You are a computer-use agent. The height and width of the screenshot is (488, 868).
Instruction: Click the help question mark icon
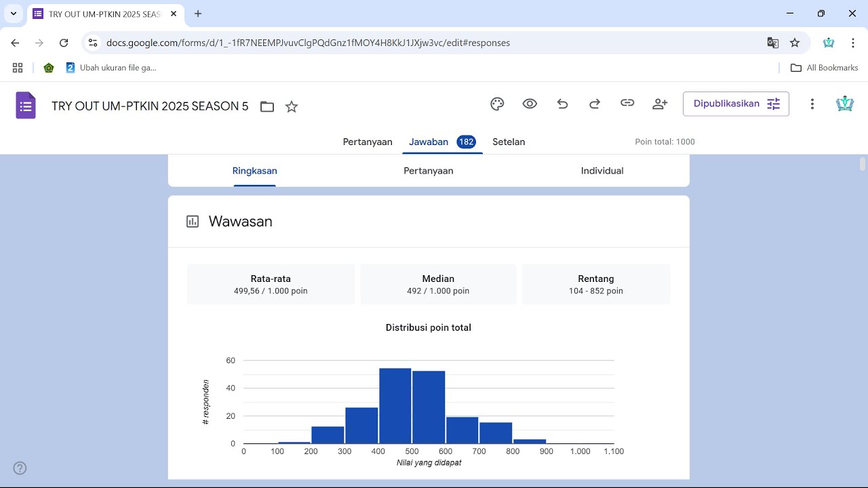20,468
